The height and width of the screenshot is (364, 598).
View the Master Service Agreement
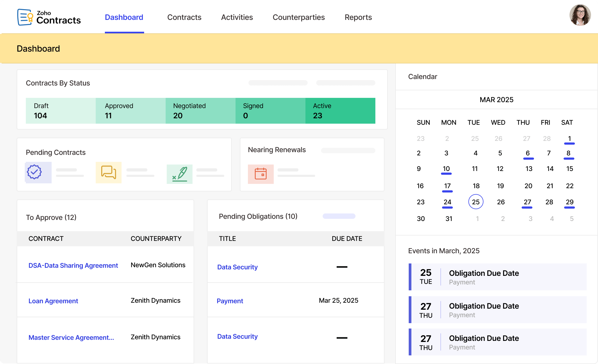pos(71,337)
